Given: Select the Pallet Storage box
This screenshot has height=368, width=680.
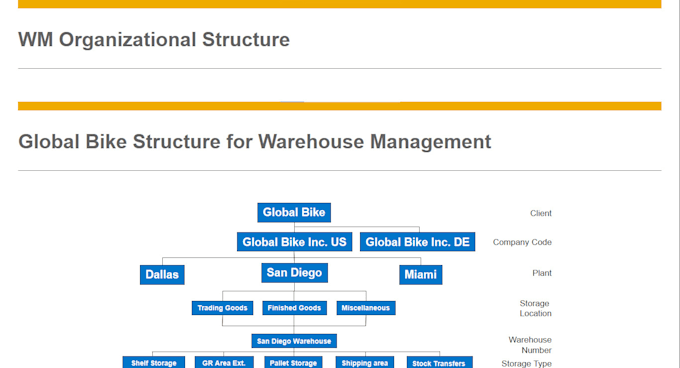Looking at the screenshot, I should [294, 363].
